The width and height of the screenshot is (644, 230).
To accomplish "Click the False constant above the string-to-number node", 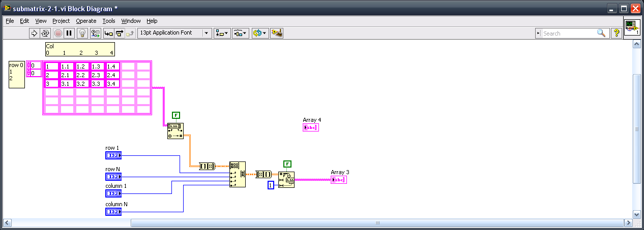I will click(176, 115).
